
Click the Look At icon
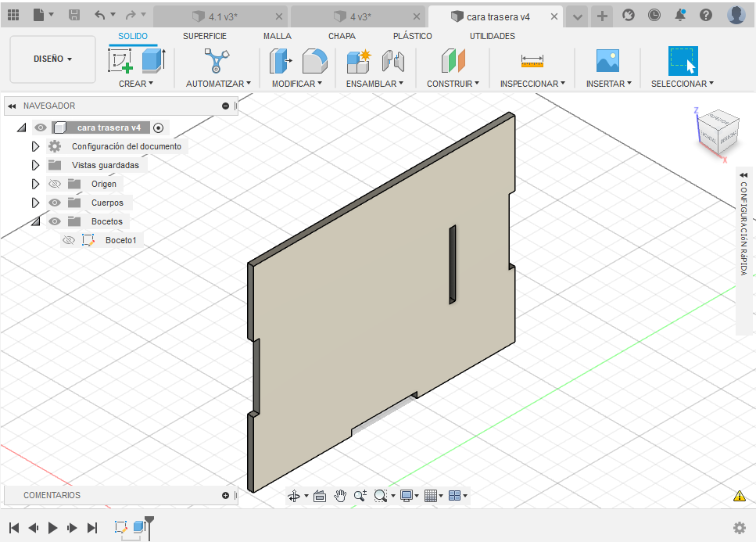[320, 496]
